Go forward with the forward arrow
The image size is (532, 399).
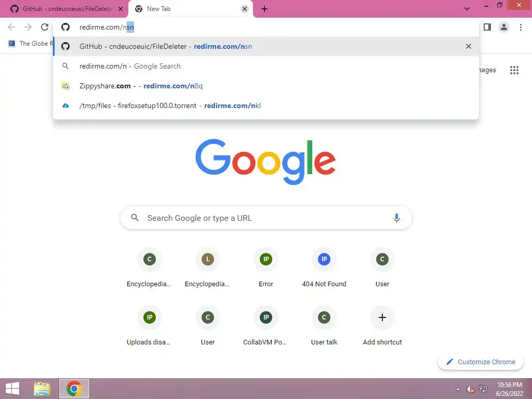pyautogui.click(x=28, y=27)
